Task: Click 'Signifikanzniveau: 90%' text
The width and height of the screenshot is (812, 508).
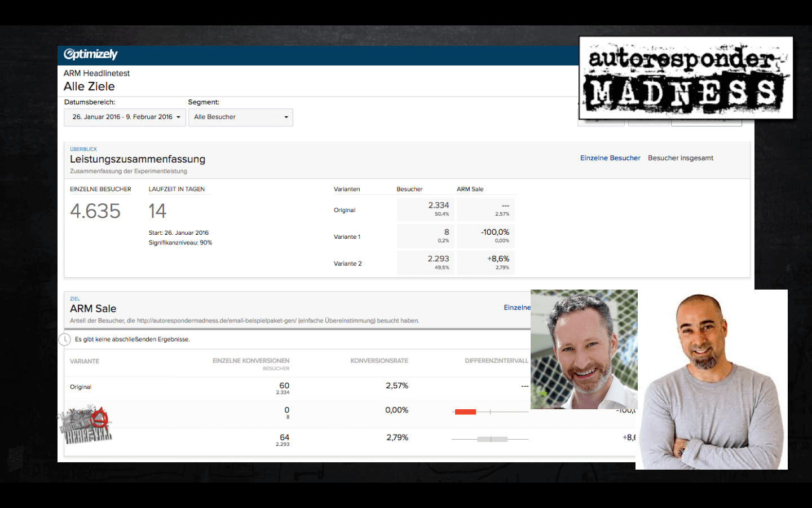Action: point(180,243)
